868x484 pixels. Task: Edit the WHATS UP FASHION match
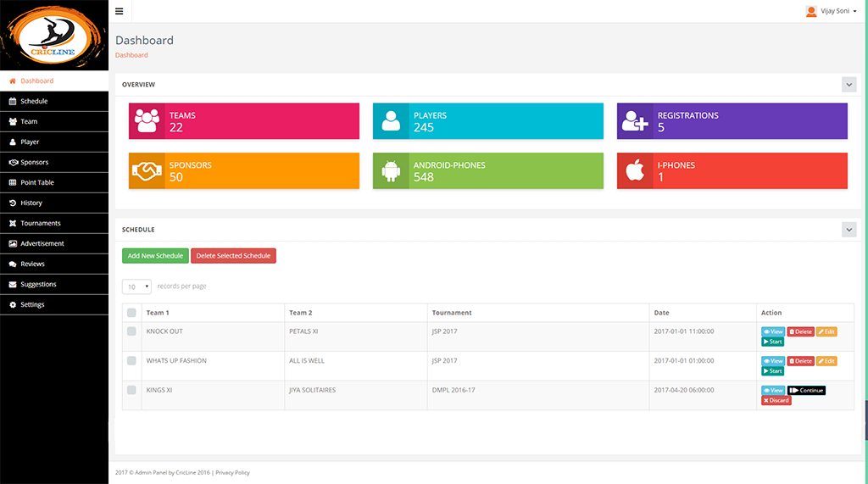coord(826,361)
